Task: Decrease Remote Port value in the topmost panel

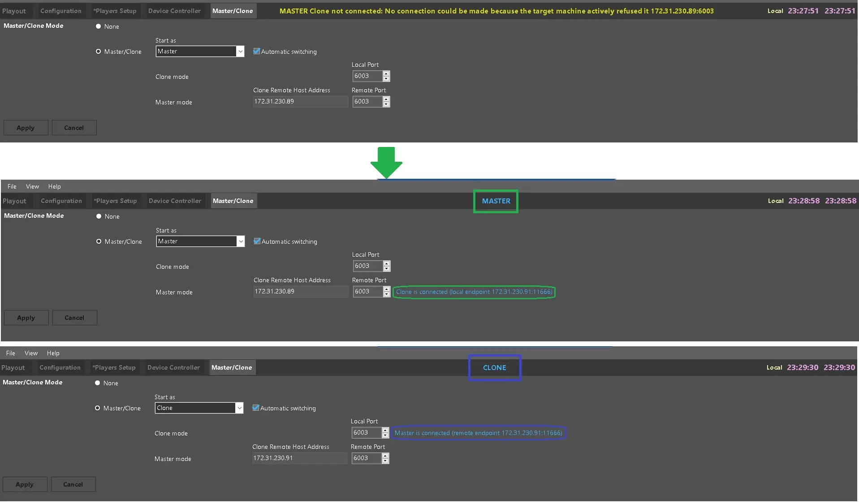Action: [x=386, y=104]
